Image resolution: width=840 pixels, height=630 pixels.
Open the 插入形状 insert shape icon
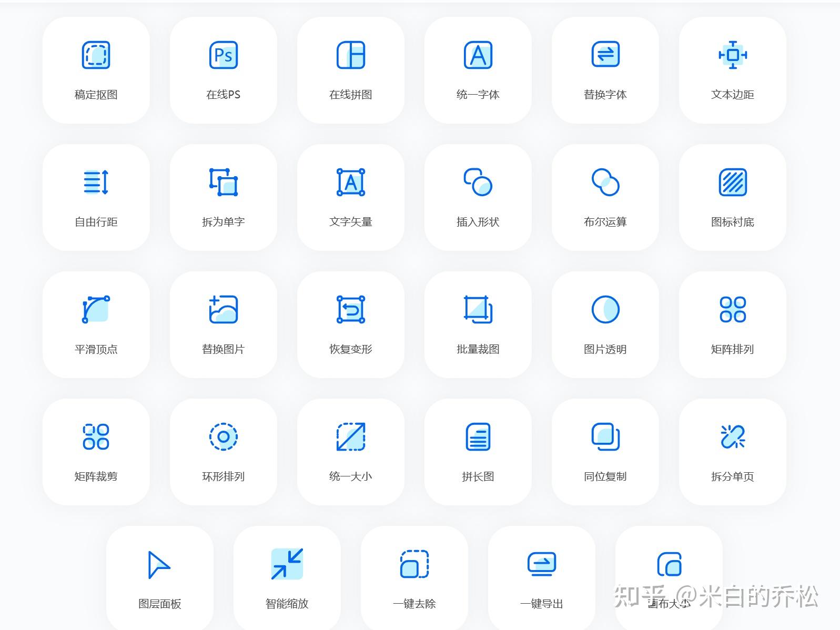(478, 182)
